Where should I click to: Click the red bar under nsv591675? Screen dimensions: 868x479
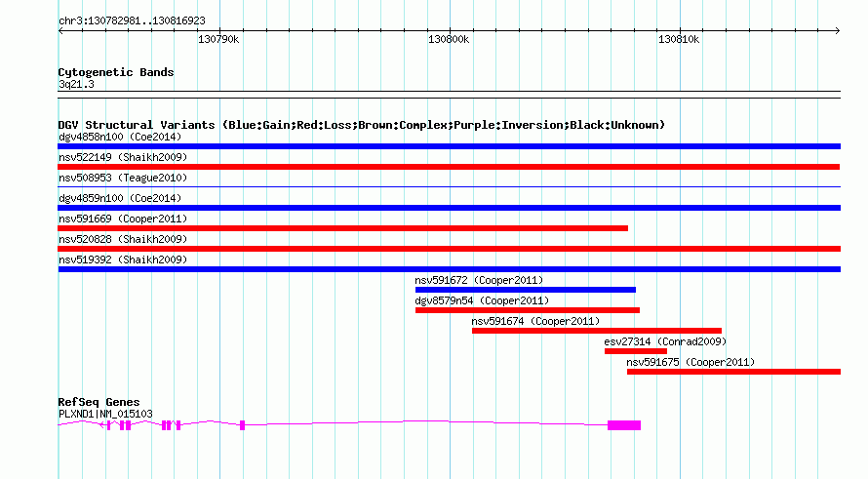click(734, 372)
